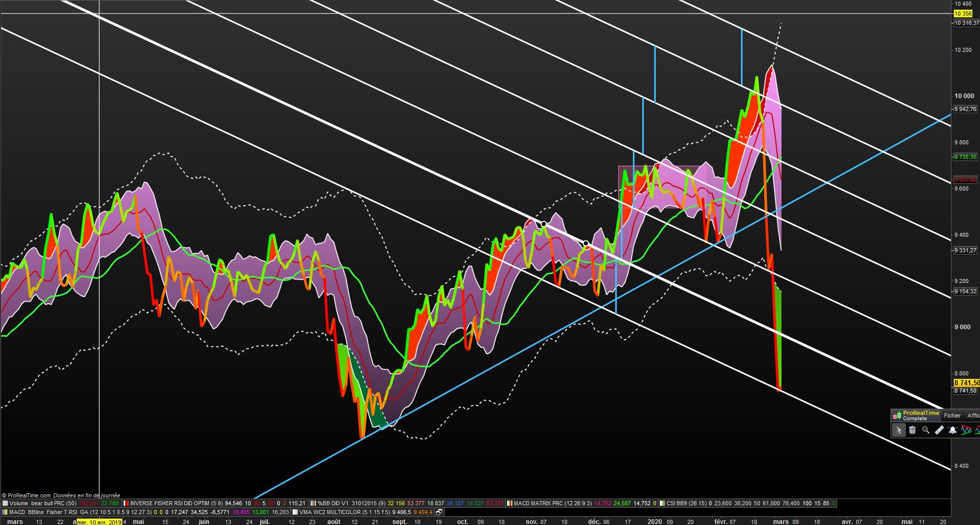
Task: Select the ruler measurement tool
Action: coord(939,430)
